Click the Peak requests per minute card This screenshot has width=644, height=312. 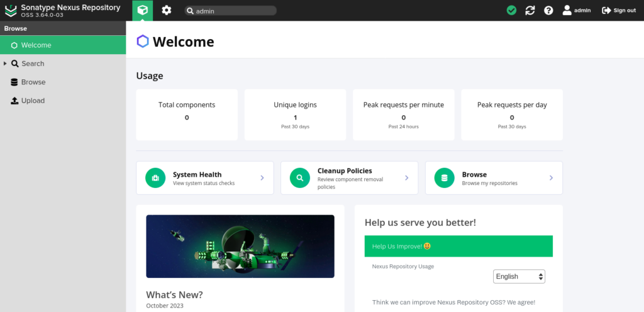tap(404, 114)
